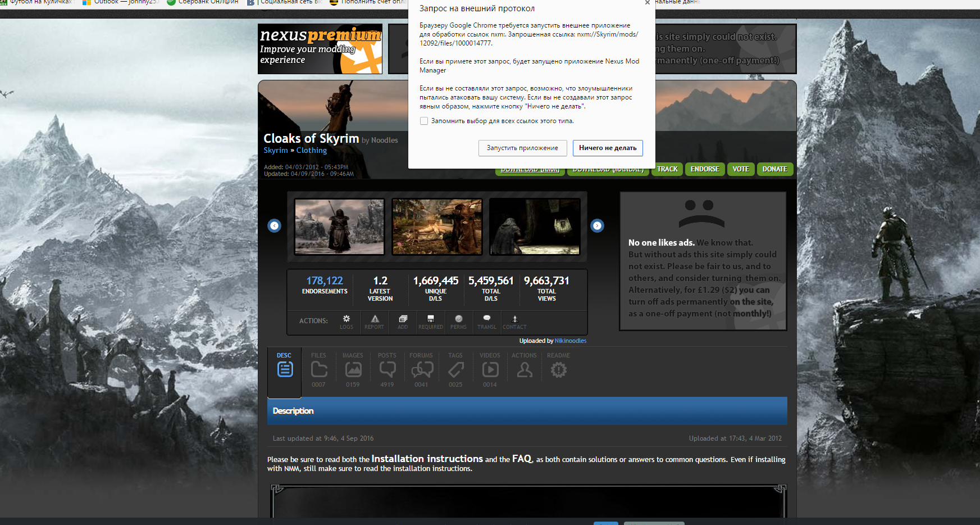This screenshot has height=525, width=980.
Task: Click the Track button
Action: point(667,169)
